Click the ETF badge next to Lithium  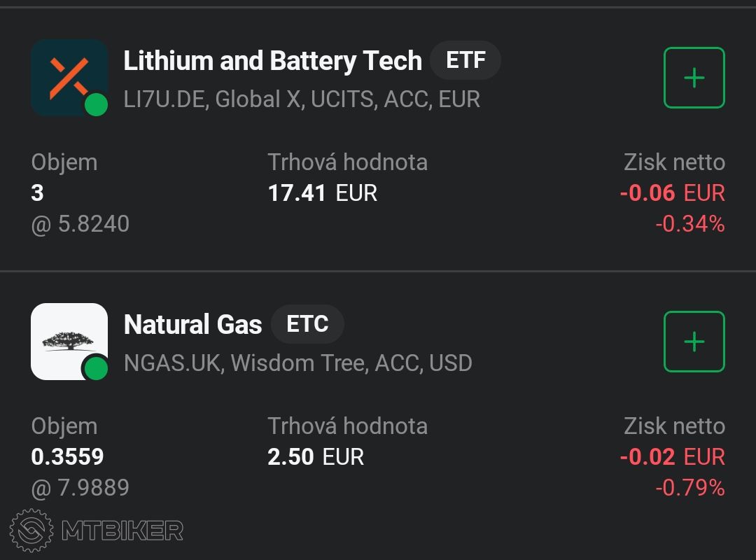(x=465, y=60)
